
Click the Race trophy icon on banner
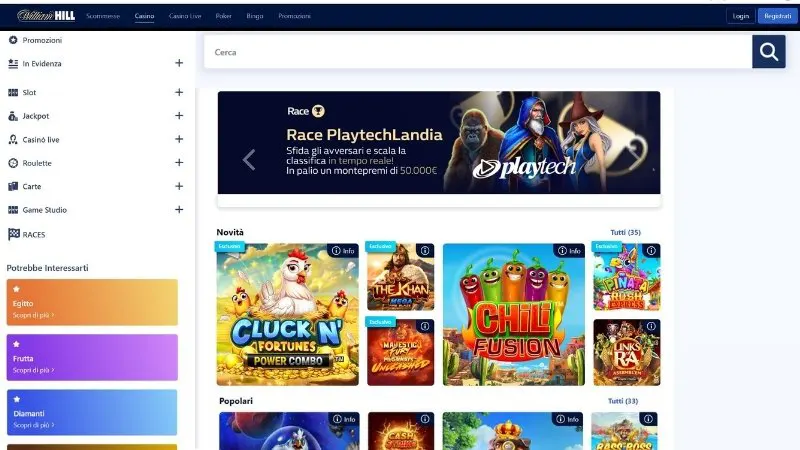(318, 111)
